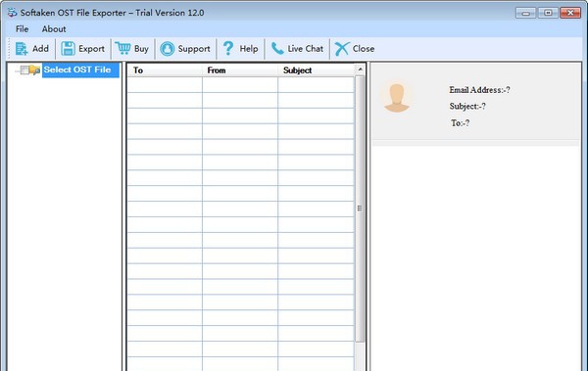Click the Export floppy disk icon
This screenshot has height=371, width=588.
tap(68, 49)
